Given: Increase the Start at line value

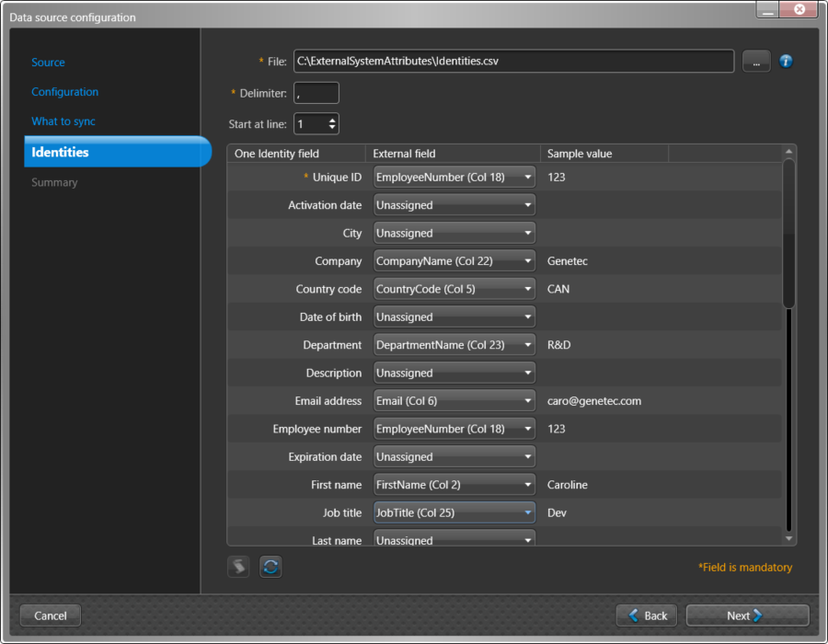Looking at the screenshot, I should [332, 119].
